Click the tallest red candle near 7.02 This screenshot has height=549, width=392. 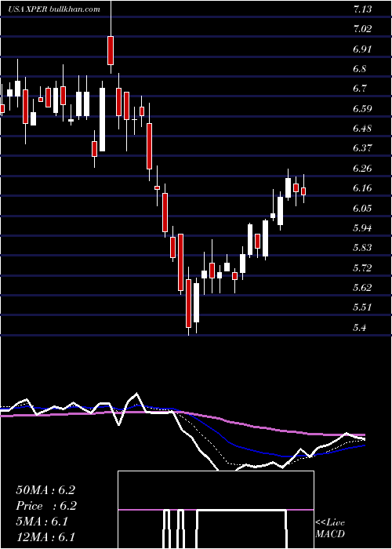coord(111,50)
